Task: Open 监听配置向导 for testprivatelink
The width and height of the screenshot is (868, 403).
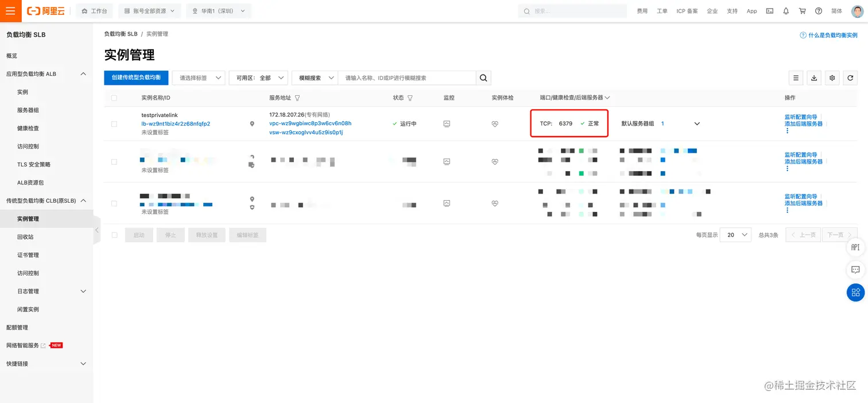Action: pos(801,117)
